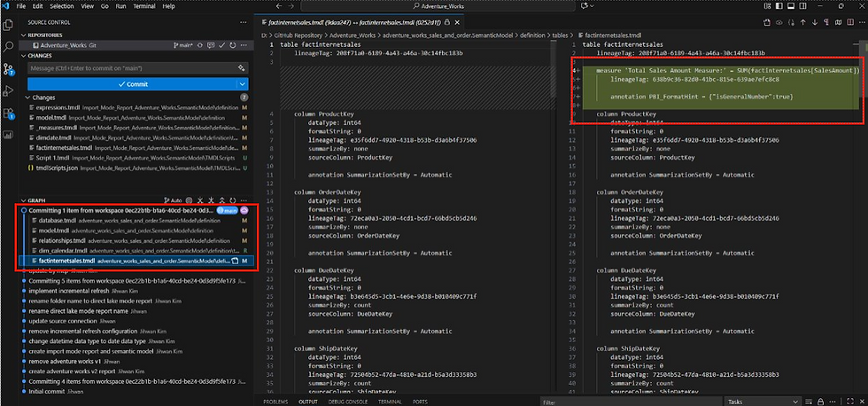Switch to the Problems panel tab

pos(275,401)
